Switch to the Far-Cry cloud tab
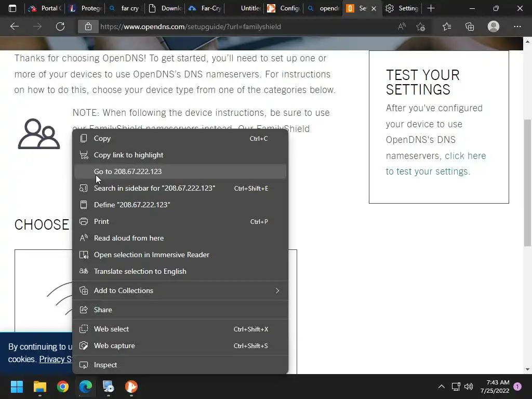Image resolution: width=532 pixels, height=399 pixels. click(205, 8)
